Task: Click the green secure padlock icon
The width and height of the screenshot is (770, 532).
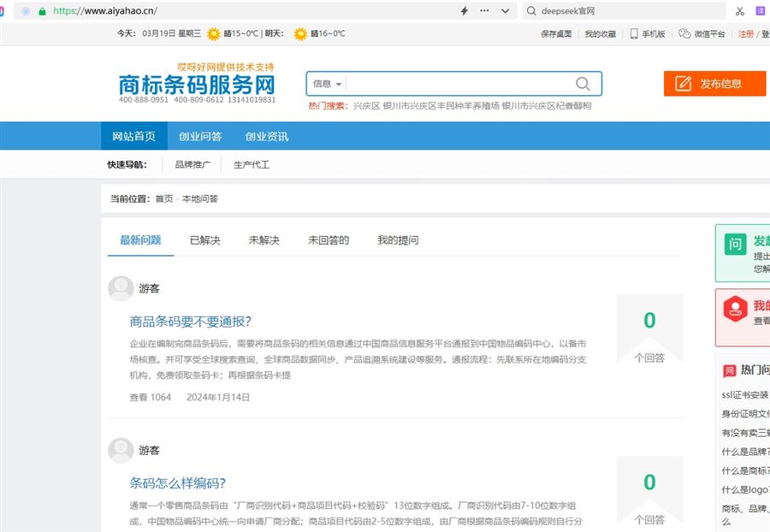Action: click(42, 11)
